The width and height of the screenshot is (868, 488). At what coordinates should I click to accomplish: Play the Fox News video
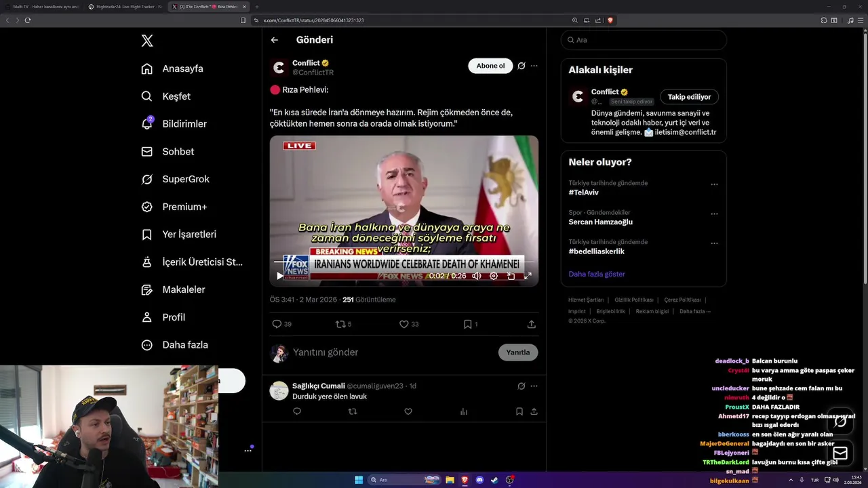(279, 276)
